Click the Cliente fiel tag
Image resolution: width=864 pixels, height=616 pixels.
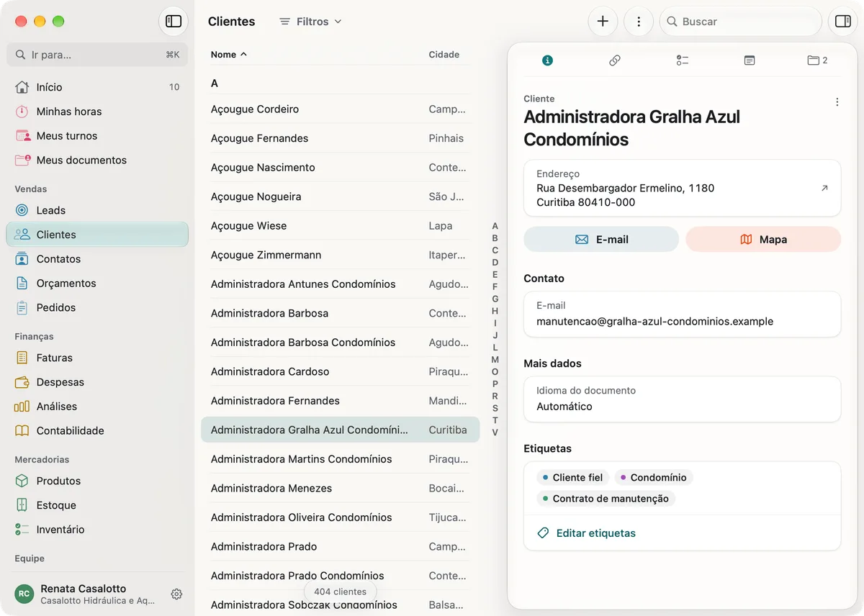(573, 478)
